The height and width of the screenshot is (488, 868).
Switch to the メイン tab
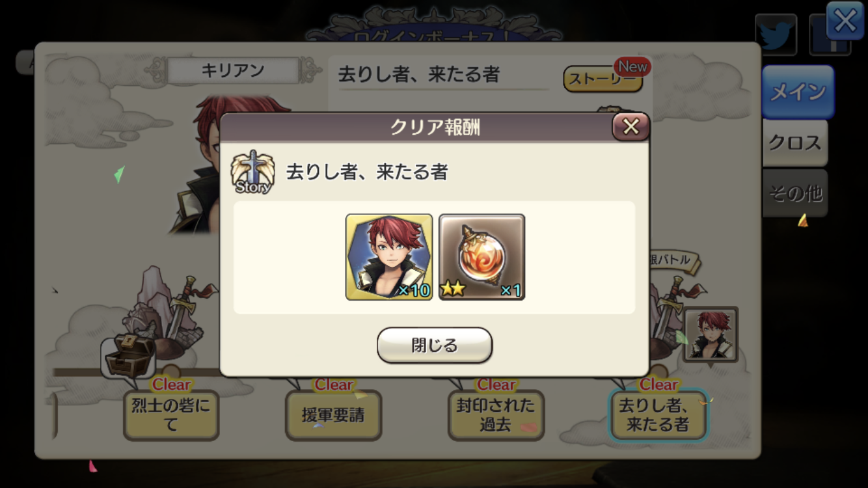pos(798,92)
